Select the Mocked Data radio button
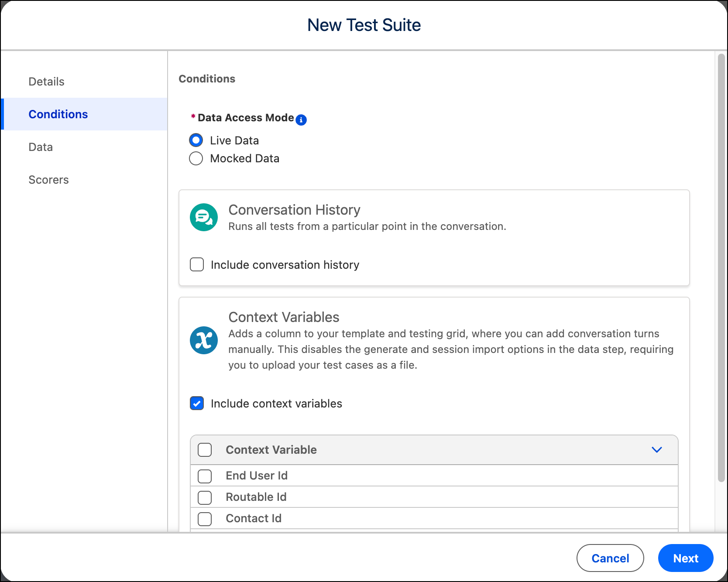This screenshot has width=728, height=582. [x=196, y=158]
